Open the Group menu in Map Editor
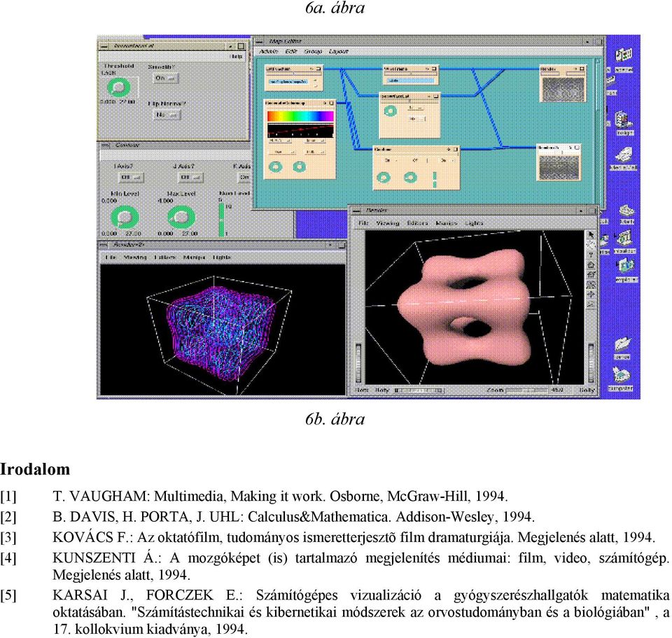The height and width of the screenshot is (638, 672). [313, 51]
